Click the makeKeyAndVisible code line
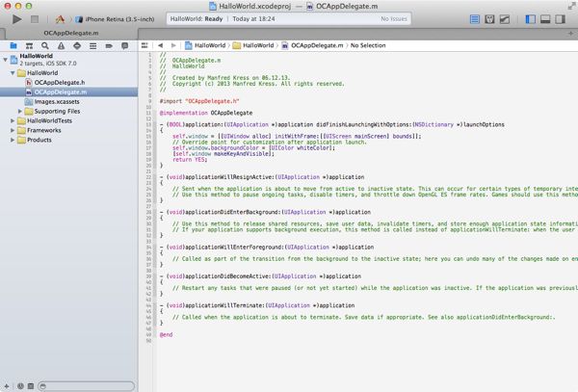Screen dimensions: 578x392 [223, 154]
